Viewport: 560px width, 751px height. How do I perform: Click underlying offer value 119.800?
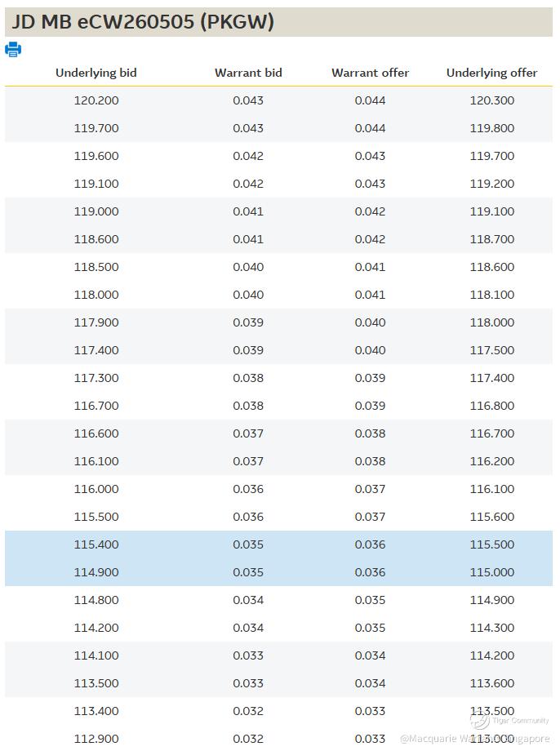click(x=491, y=128)
